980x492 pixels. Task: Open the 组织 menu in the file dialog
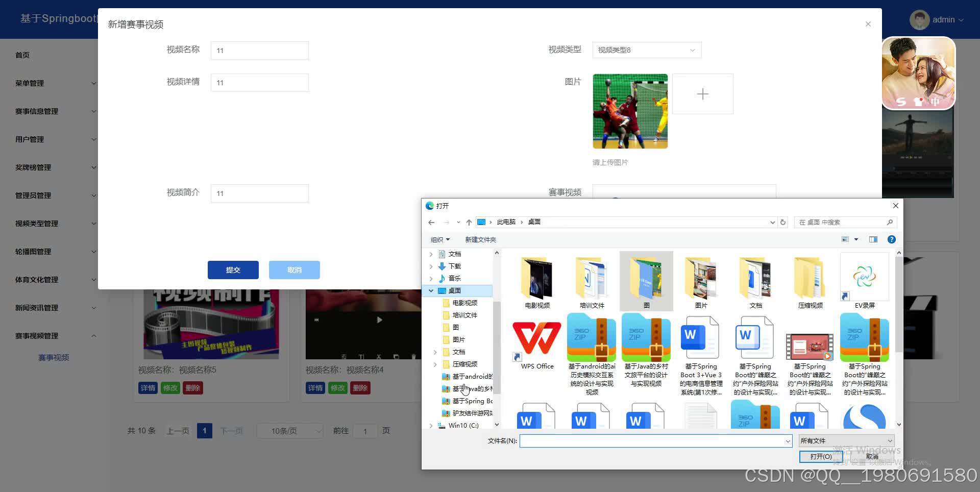click(439, 239)
